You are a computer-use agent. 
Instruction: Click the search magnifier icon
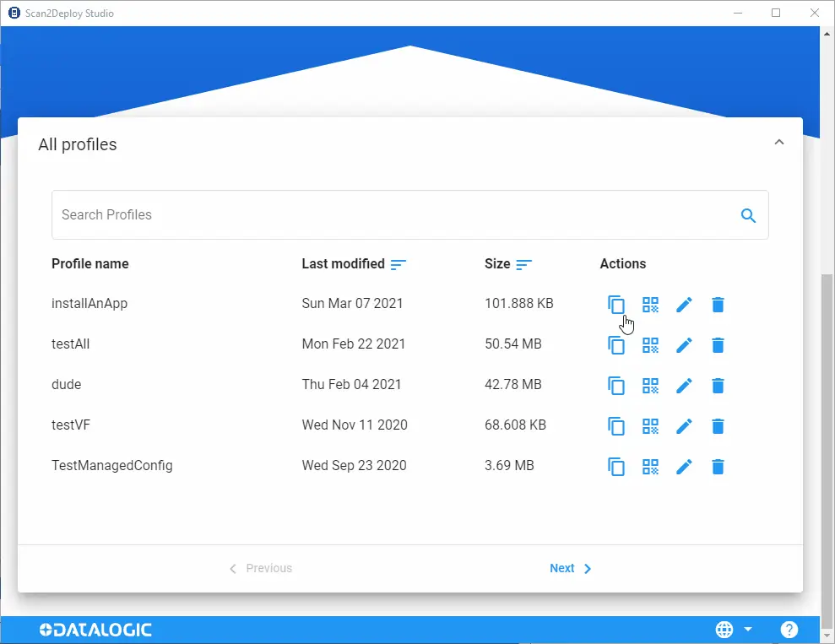pos(748,215)
